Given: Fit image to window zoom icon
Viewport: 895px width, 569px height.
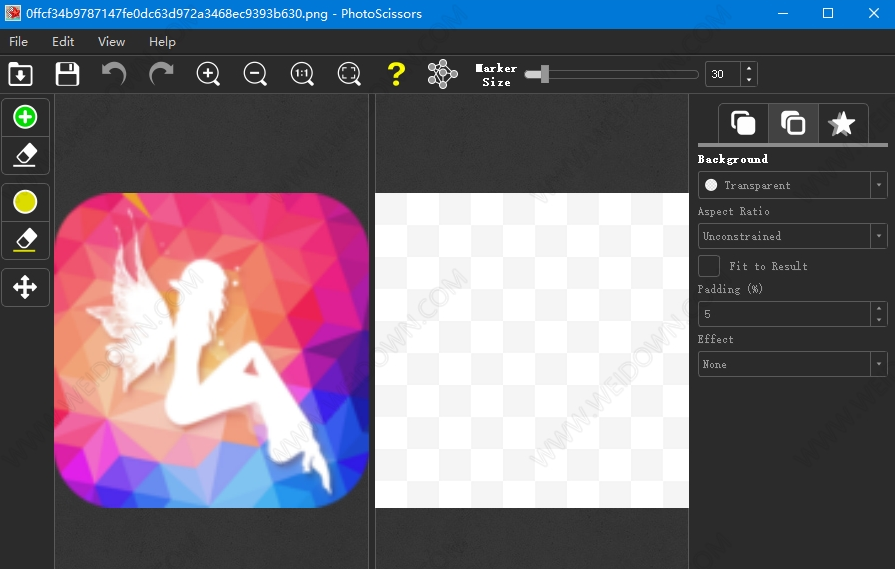Looking at the screenshot, I should click(348, 74).
